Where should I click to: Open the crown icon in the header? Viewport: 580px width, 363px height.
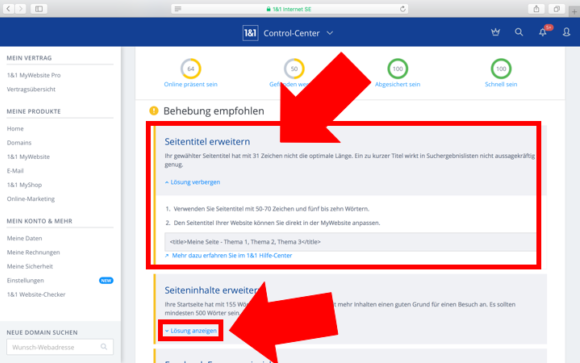pyautogui.click(x=495, y=33)
